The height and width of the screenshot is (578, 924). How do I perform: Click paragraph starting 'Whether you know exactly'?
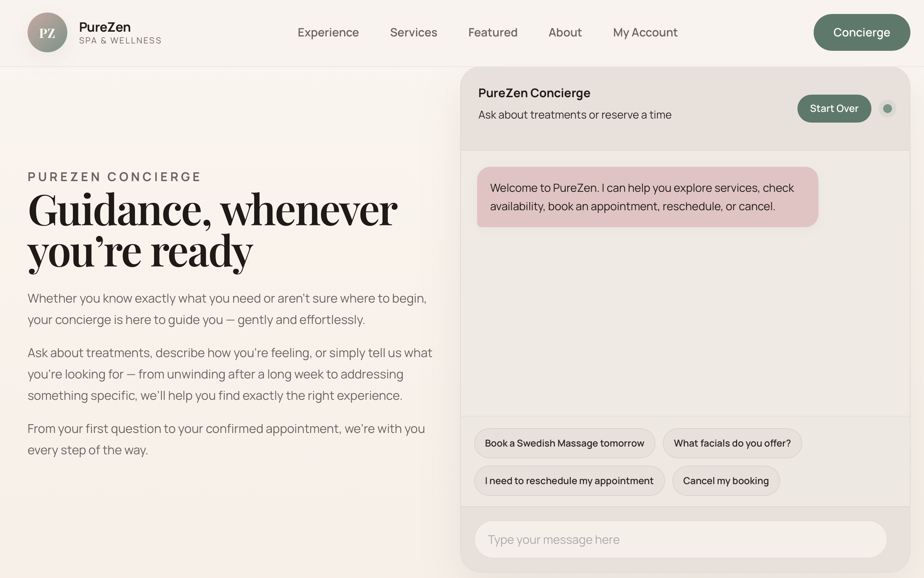click(x=227, y=309)
